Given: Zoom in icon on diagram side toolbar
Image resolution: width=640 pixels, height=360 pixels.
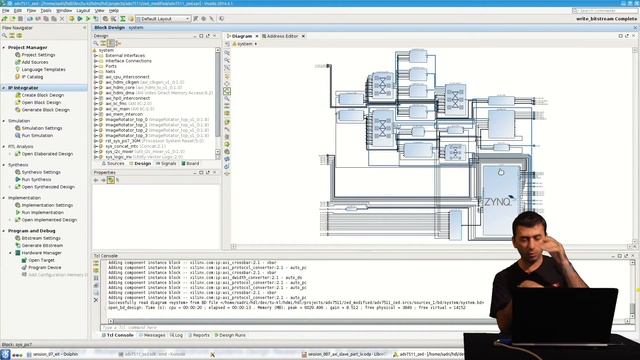Looking at the screenshot, I should tap(227, 53).
